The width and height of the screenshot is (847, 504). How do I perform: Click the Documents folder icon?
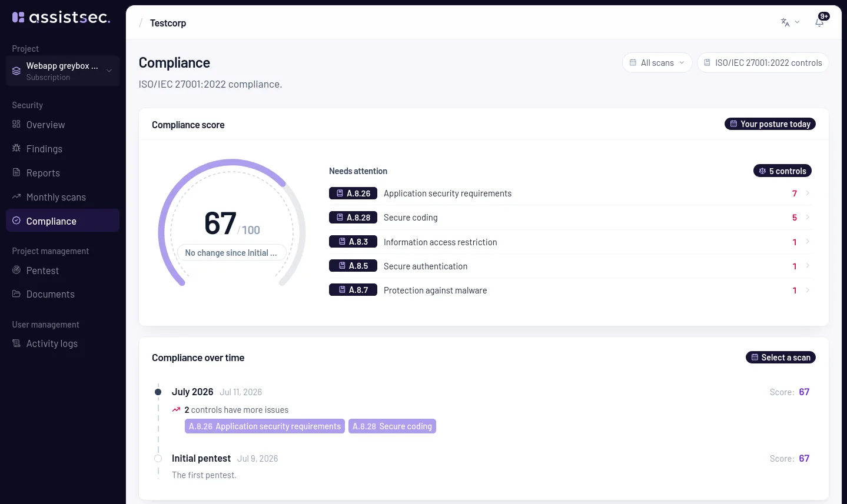(x=16, y=293)
